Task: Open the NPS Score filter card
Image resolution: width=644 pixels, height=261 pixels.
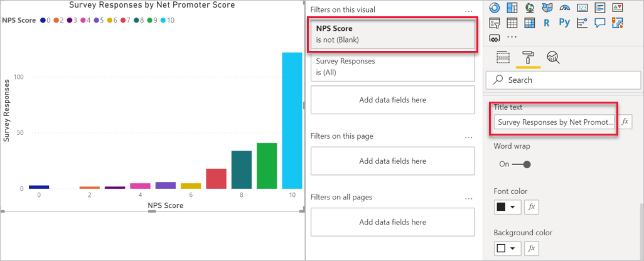Action: coord(393,35)
